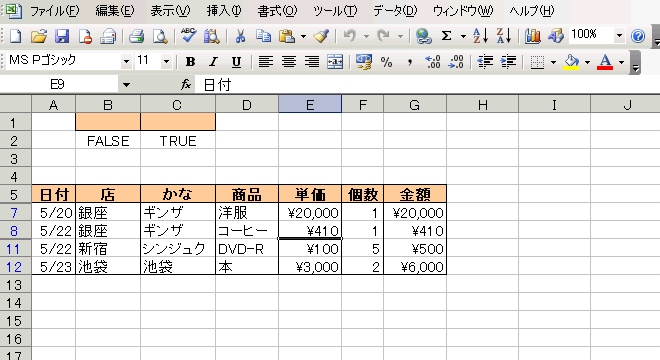The image size is (660, 360).
Task: Open a file with the Open folder icon
Action: (x=39, y=36)
